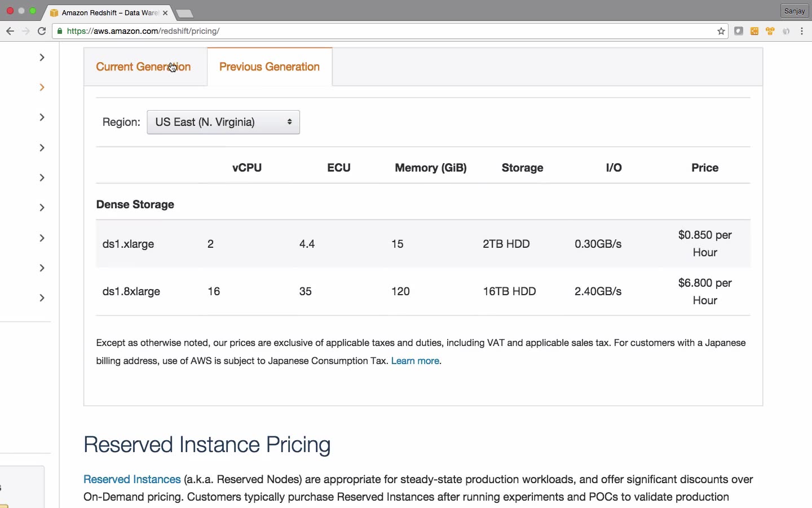Close the Amazon Redshift browser tab
The height and width of the screenshot is (508, 812).
point(165,13)
